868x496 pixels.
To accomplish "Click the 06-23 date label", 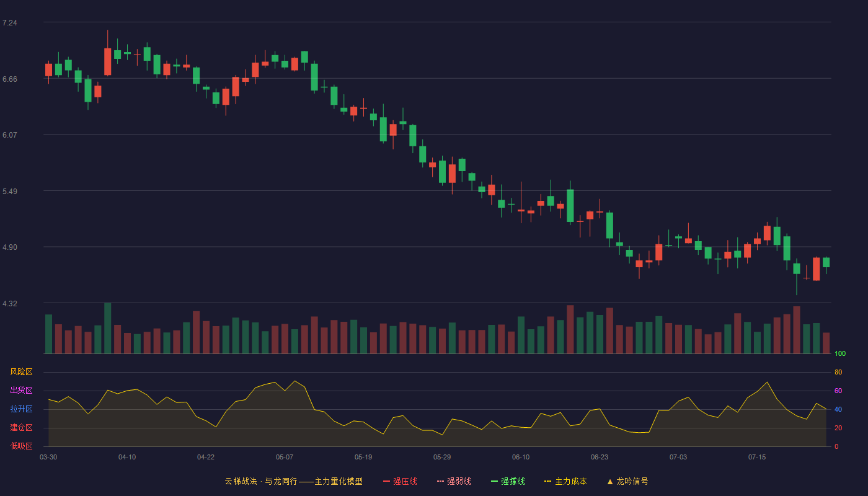I will 600,457.
